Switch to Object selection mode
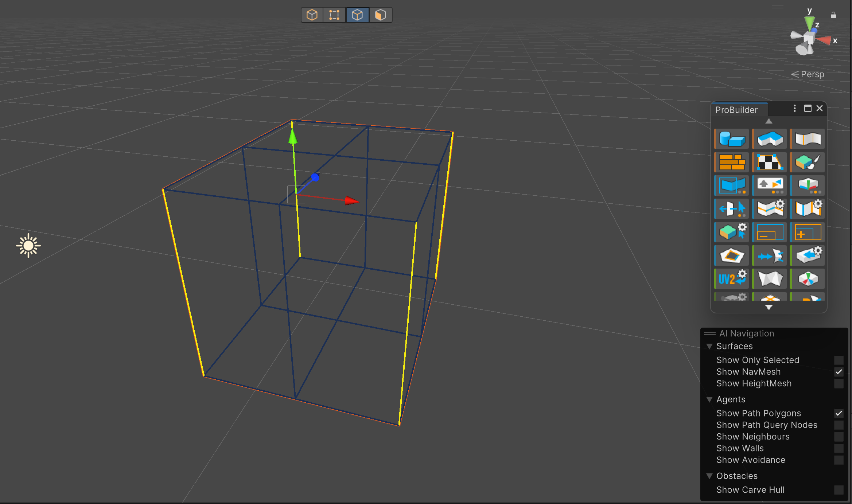Screen dimensions: 852x504 312,15
